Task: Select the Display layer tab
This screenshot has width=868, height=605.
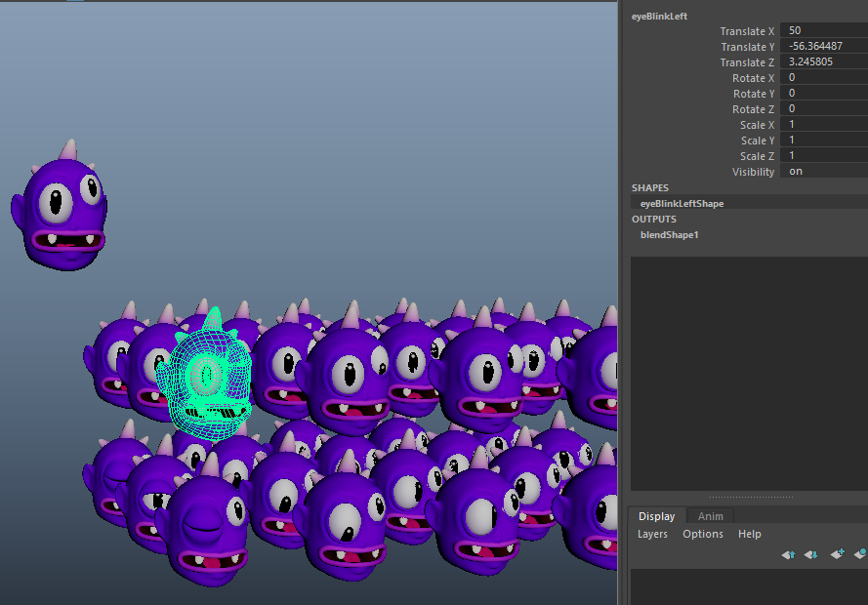Action: tap(656, 516)
